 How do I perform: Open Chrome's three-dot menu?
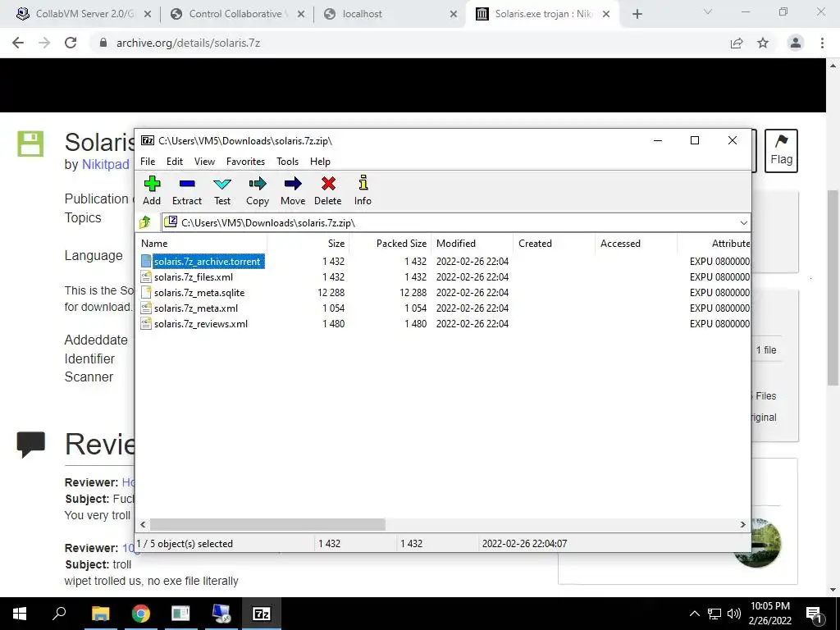coord(822,43)
